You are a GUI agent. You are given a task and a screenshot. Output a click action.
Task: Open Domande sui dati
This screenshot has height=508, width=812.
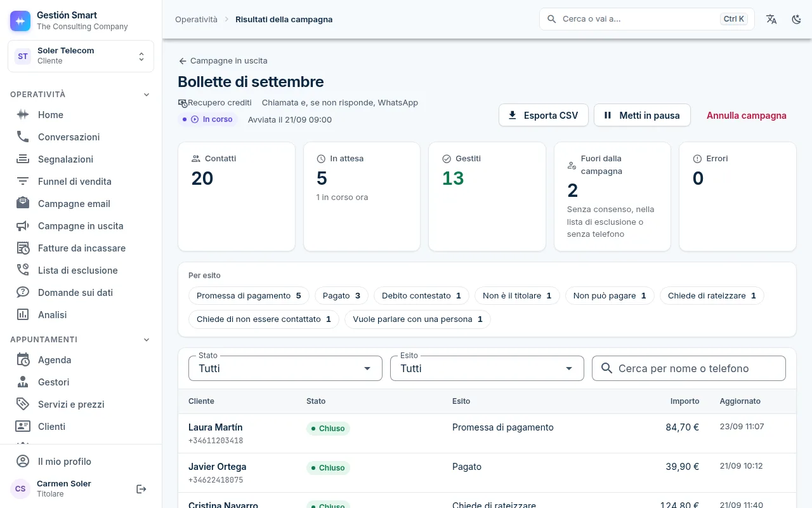click(x=81, y=293)
